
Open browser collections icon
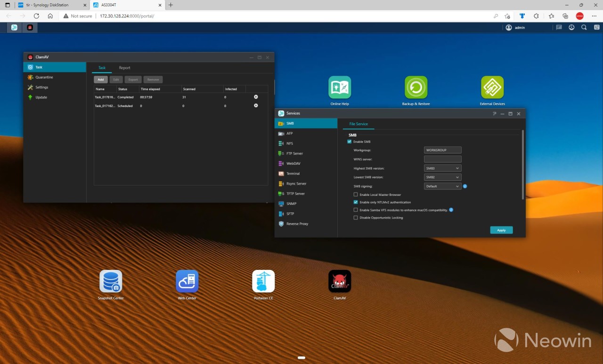click(565, 16)
